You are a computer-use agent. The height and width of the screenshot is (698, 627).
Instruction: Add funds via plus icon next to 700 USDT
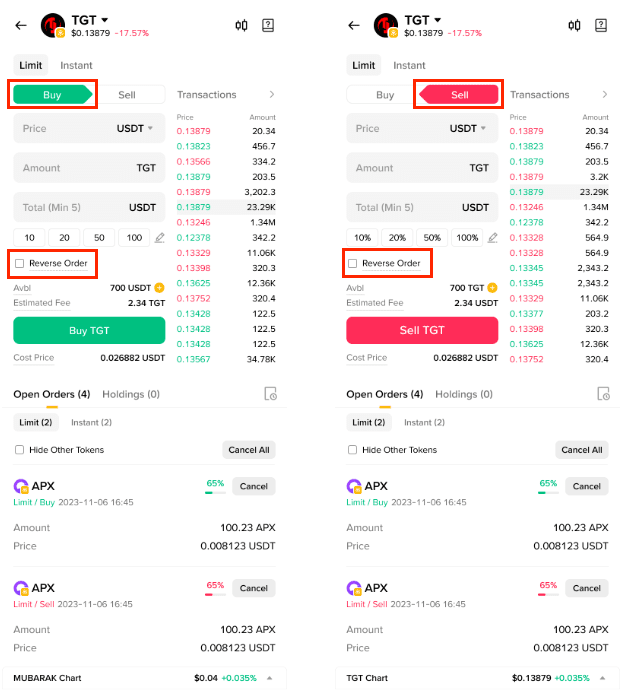coord(159,288)
